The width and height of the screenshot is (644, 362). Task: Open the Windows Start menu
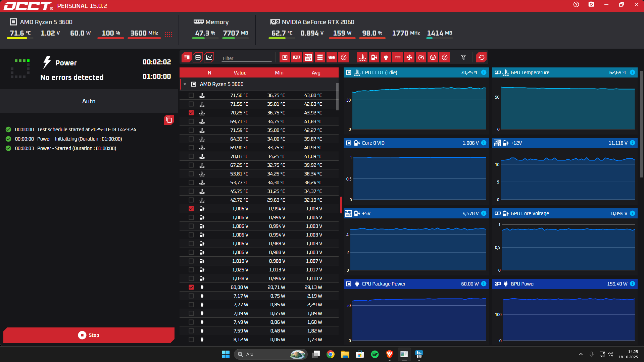point(226,354)
